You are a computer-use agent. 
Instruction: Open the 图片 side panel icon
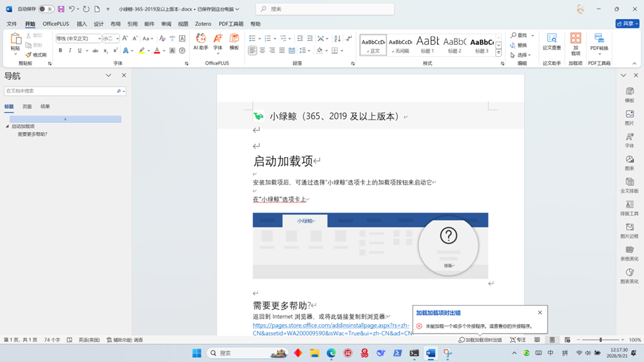tap(629, 118)
